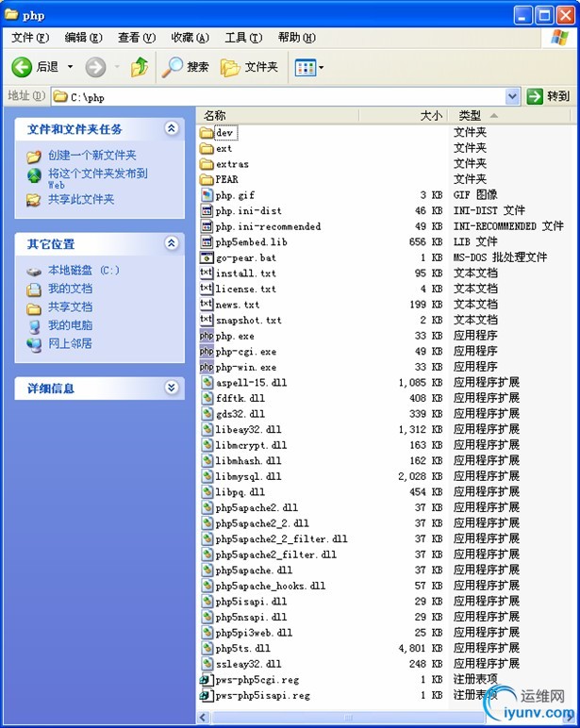
Task: Select the php.ini-dist file icon
Action: click(207, 211)
